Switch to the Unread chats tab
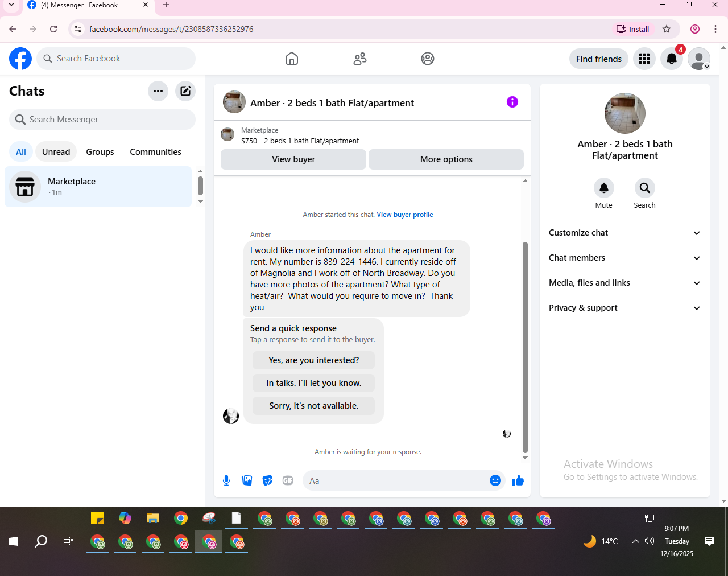 (56, 152)
